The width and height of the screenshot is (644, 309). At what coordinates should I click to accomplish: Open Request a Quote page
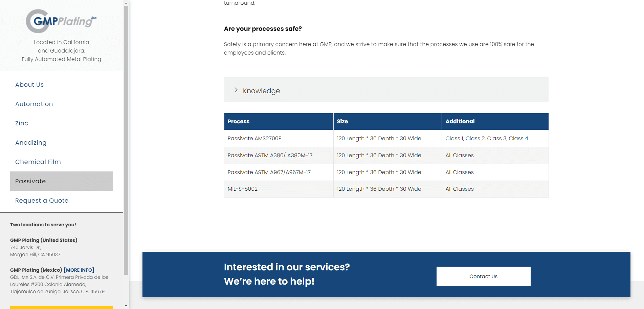(x=42, y=201)
